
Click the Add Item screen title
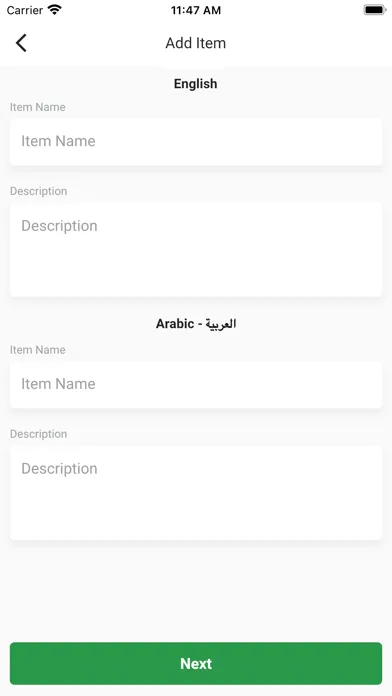196,43
